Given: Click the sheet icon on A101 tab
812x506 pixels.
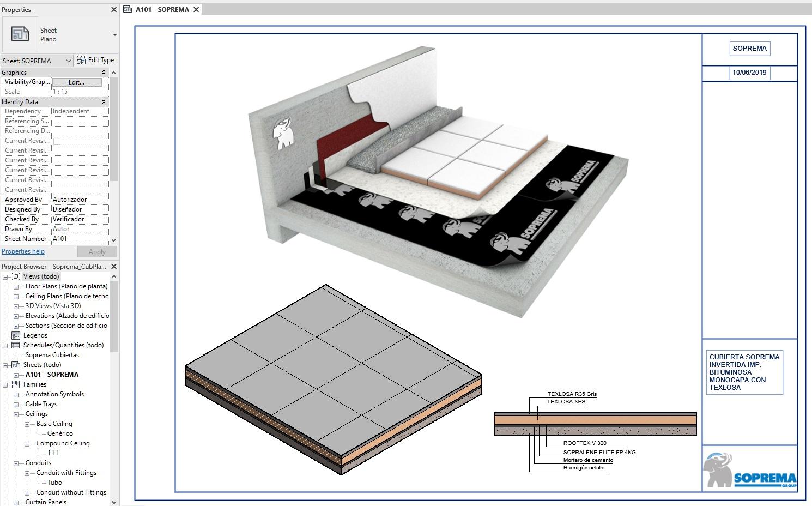Looking at the screenshot, I should coord(128,9).
